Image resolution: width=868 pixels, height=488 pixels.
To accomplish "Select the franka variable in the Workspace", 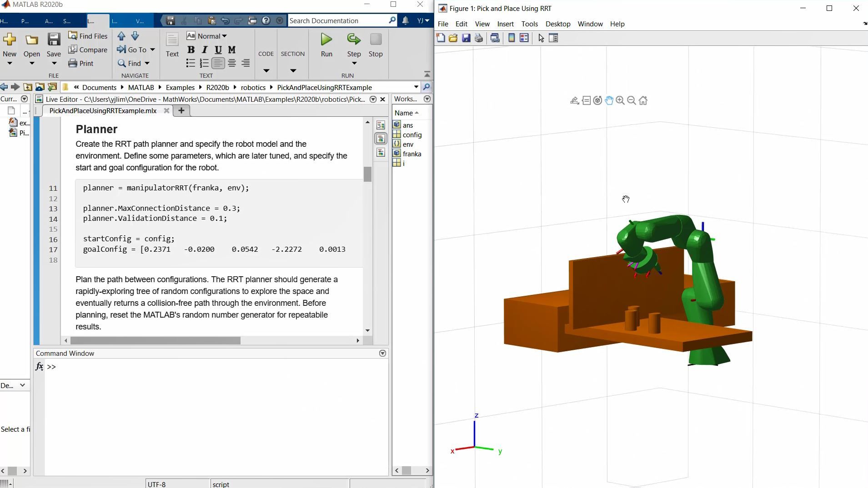I will [x=411, y=154].
